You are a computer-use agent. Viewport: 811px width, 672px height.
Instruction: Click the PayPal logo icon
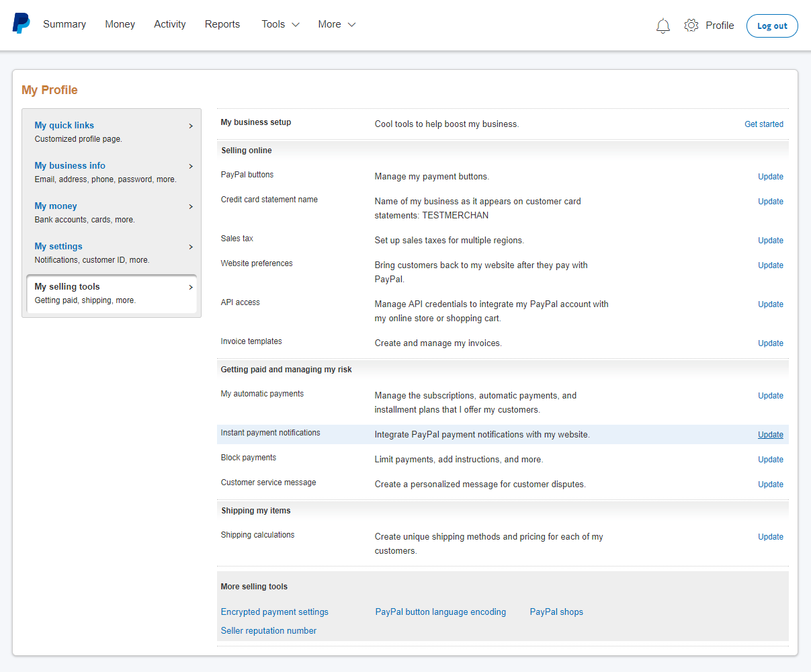21,24
